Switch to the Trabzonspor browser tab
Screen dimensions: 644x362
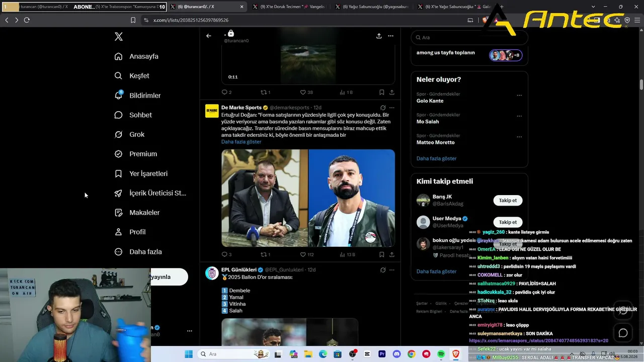pyautogui.click(x=127, y=7)
